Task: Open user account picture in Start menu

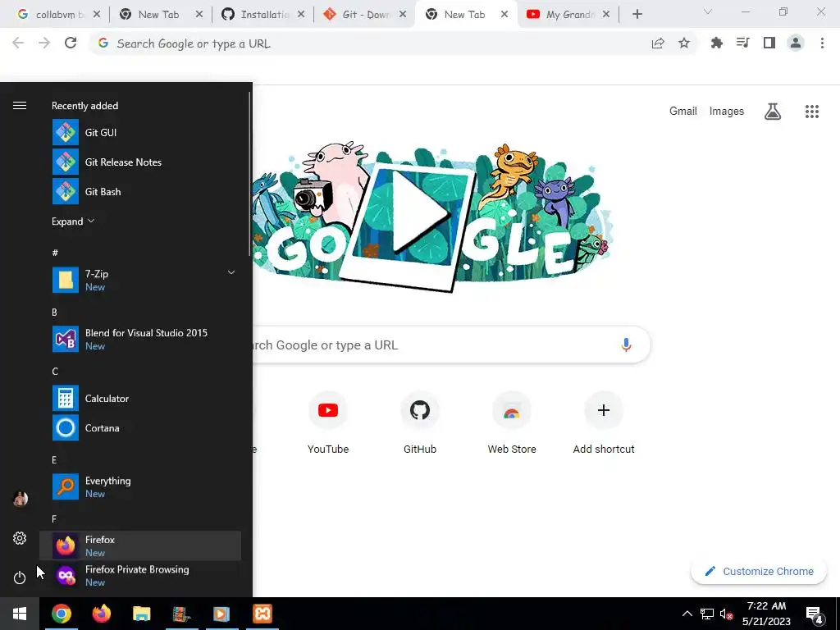Action: pyautogui.click(x=20, y=499)
